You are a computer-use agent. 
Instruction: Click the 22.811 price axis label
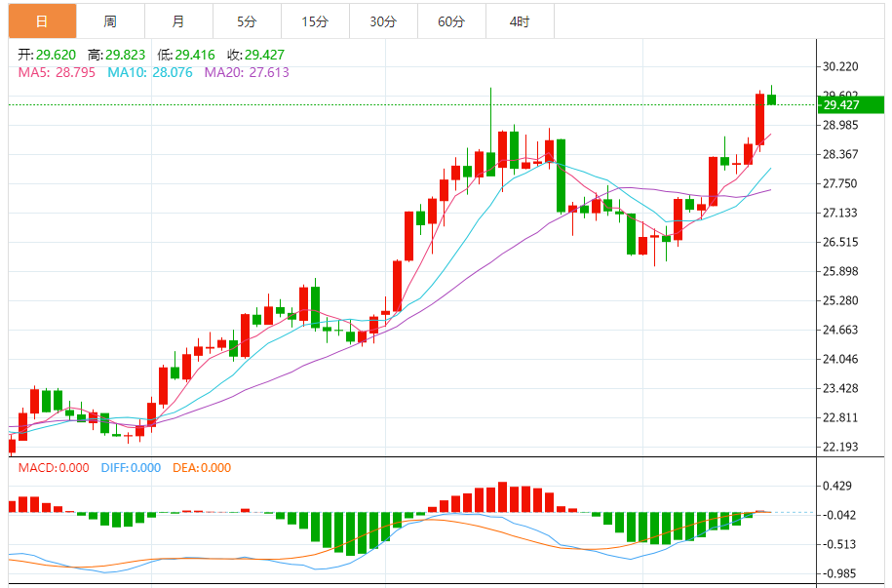pos(840,417)
